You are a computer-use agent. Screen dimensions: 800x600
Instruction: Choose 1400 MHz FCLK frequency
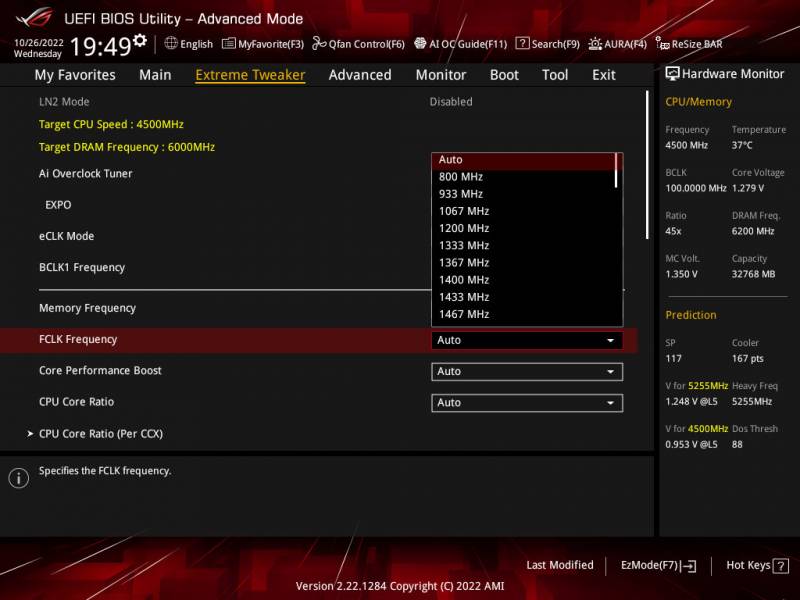[524, 280]
